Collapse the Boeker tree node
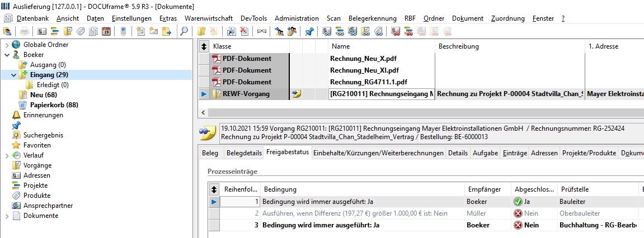This screenshot has width=644, height=238. [7, 55]
